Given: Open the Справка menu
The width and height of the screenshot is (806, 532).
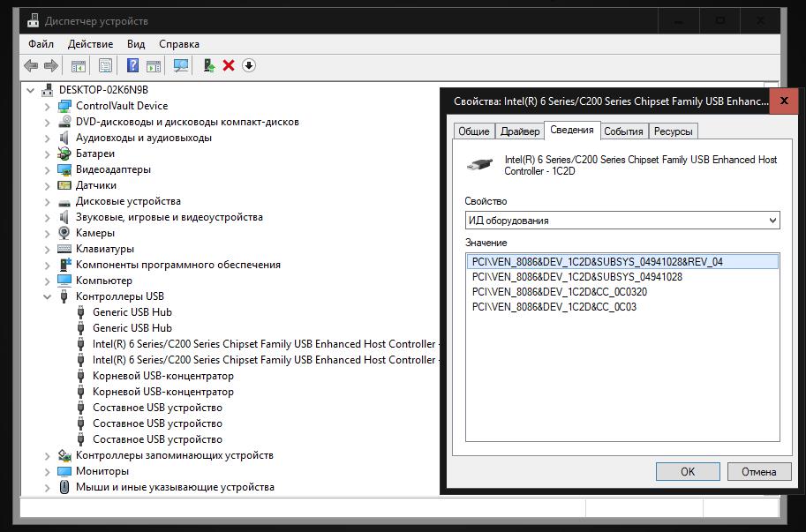Looking at the screenshot, I should pos(179,44).
